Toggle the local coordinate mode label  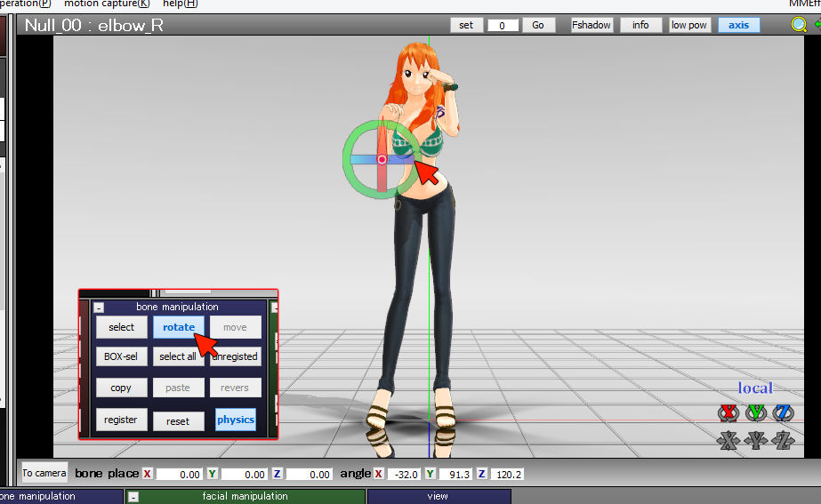click(755, 388)
